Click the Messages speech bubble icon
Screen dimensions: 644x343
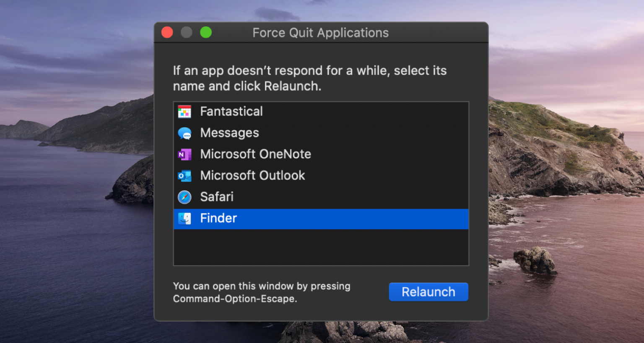click(185, 133)
